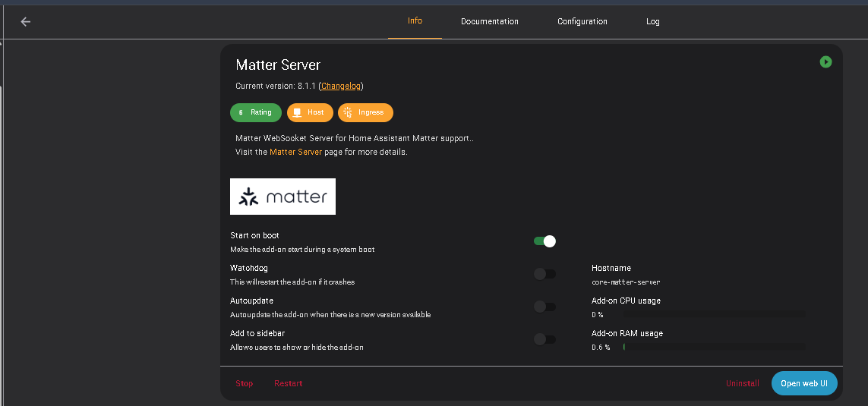Switch to the Log tab

pyautogui.click(x=652, y=21)
